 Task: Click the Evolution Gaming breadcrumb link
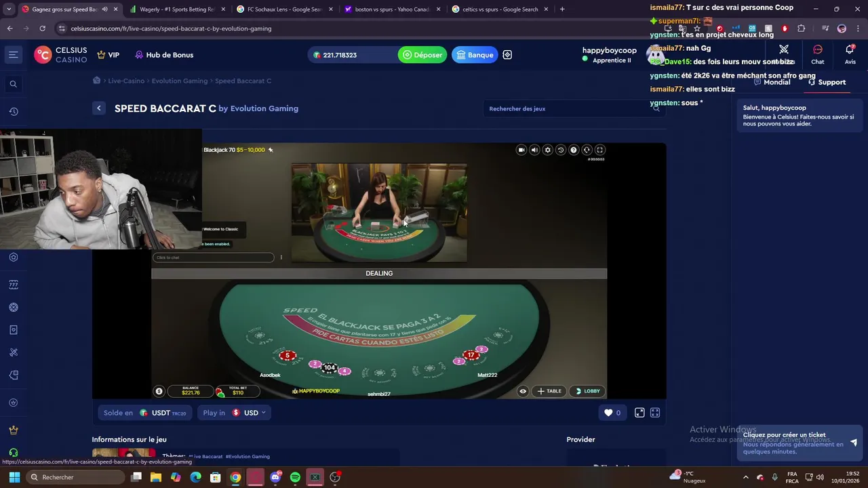(180, 81)
